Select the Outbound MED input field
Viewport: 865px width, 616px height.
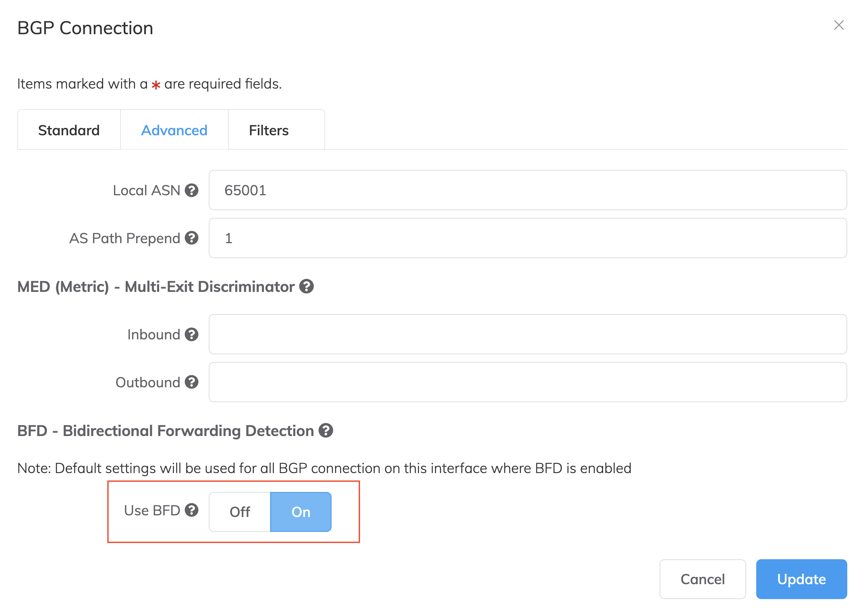pos(527,382)
